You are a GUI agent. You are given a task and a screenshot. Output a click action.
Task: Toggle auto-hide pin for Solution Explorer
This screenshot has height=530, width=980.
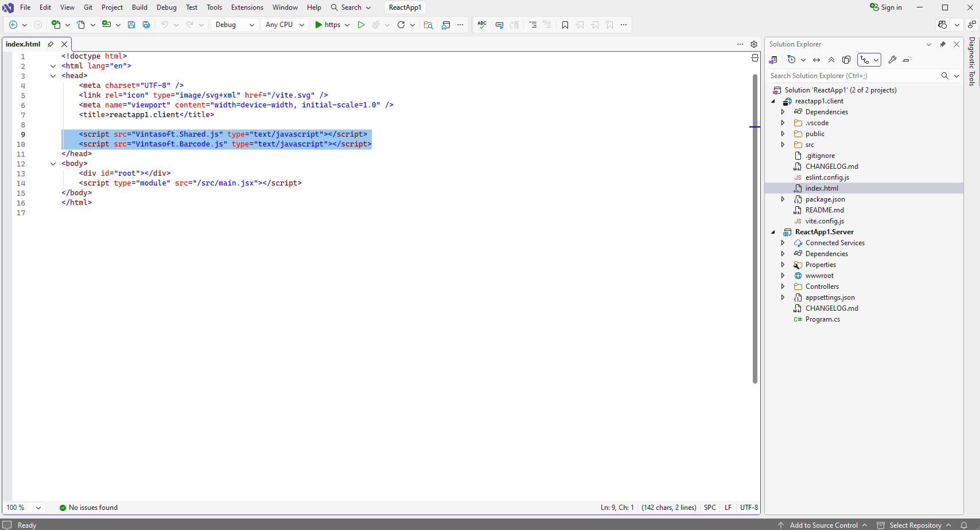942,44
